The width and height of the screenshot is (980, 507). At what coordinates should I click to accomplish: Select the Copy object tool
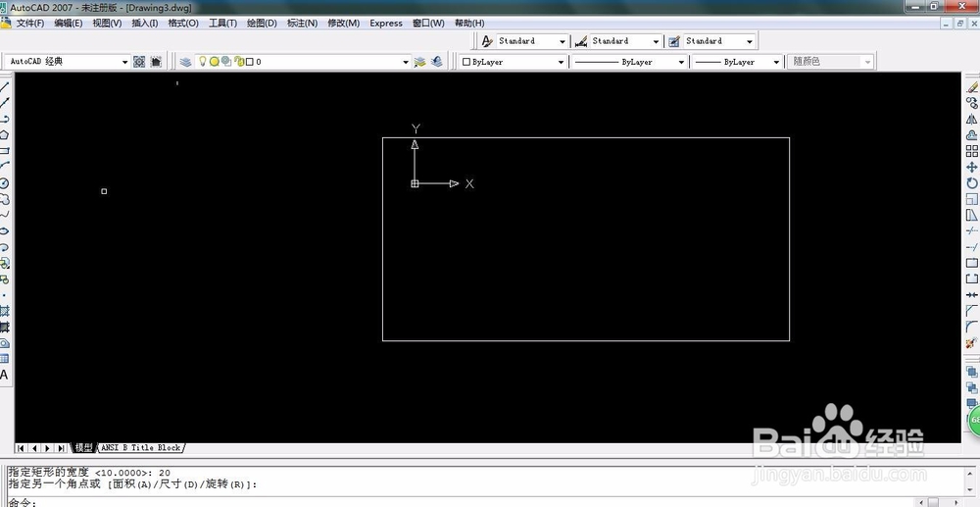972,103
